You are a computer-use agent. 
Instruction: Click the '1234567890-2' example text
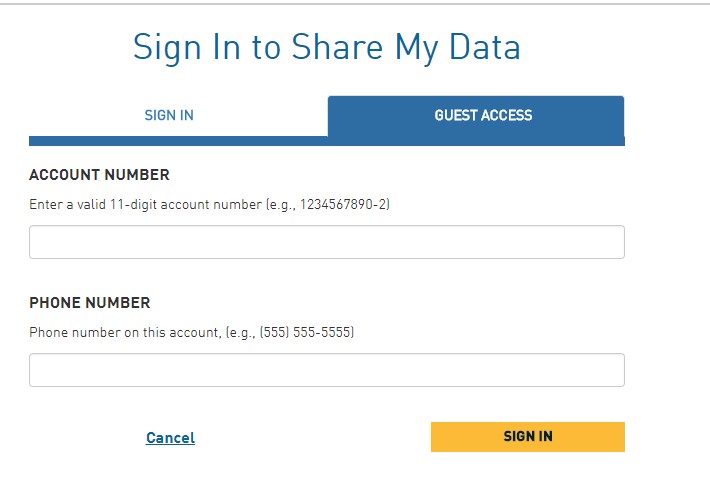[348, 204]
